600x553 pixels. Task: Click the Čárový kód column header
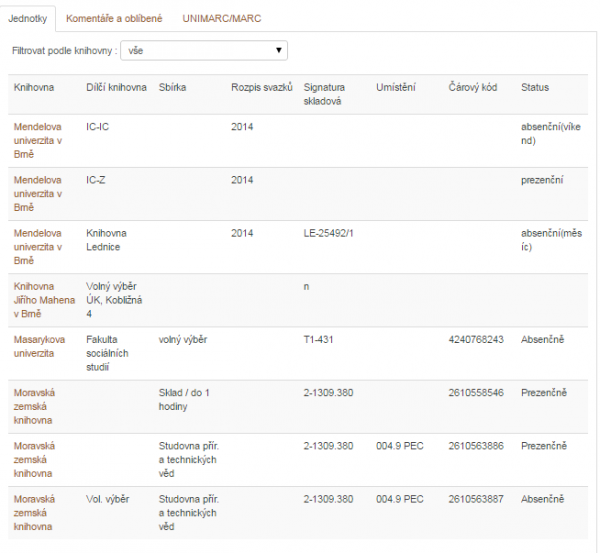pos(473,88)
